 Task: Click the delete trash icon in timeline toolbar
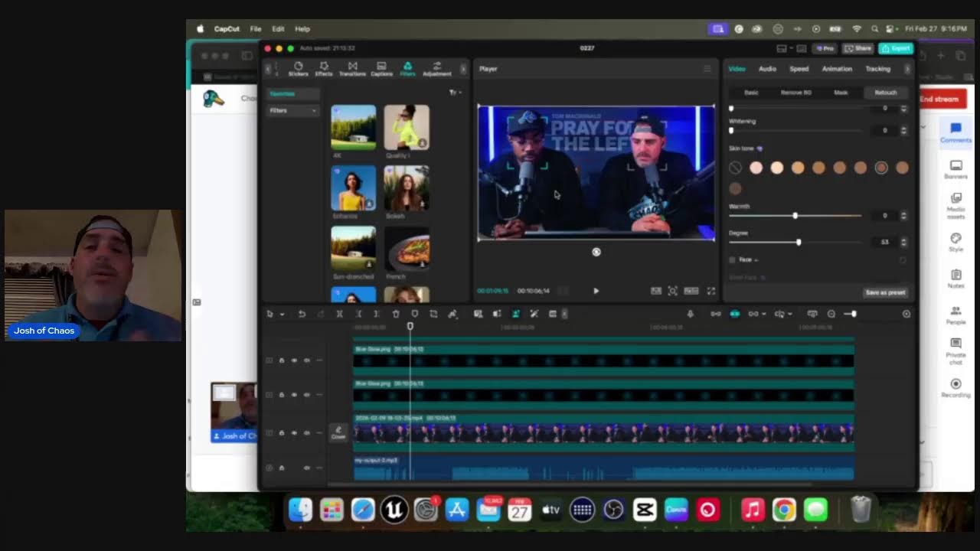pos(396,314)
